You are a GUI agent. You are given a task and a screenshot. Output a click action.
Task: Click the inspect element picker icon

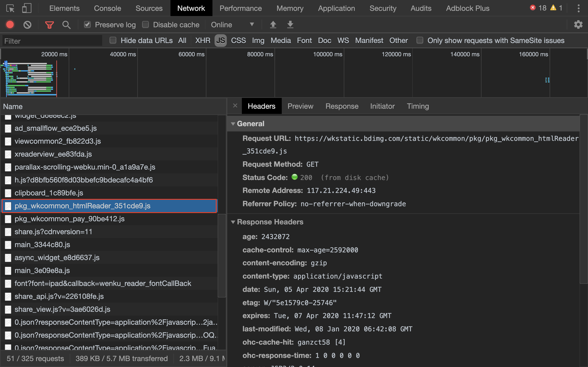10,9
